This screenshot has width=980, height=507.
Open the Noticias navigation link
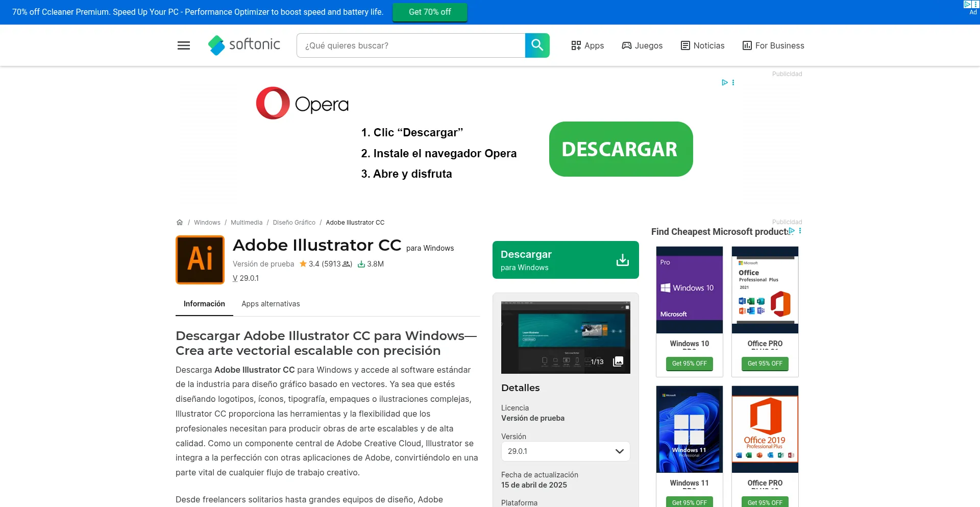tap(702, 45)
